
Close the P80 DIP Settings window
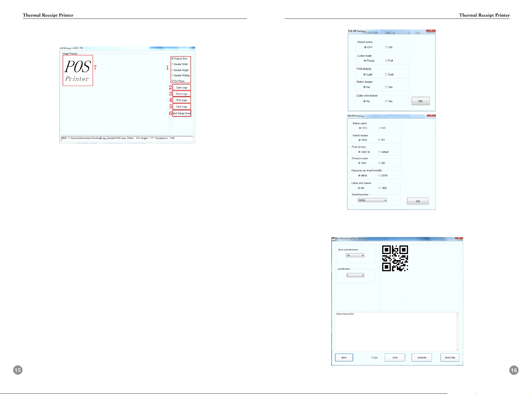coord(431,115)
